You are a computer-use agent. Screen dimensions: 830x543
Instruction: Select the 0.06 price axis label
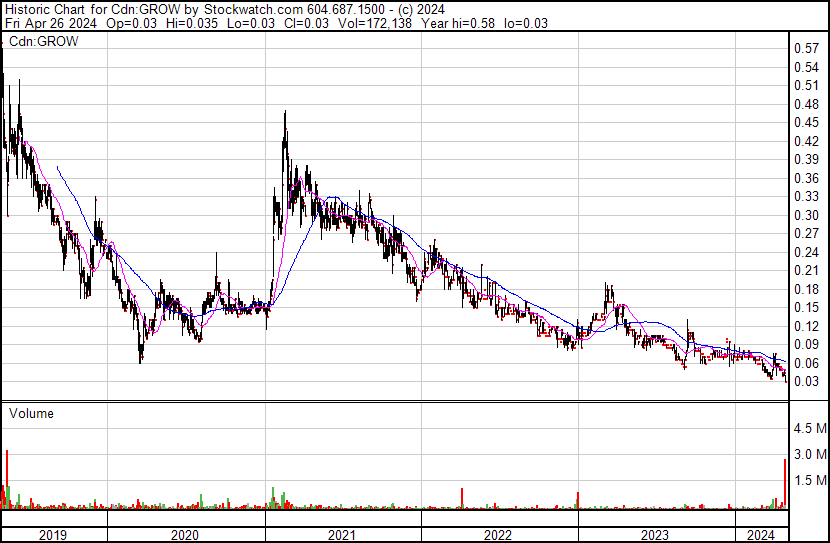[x=807, y=364]
